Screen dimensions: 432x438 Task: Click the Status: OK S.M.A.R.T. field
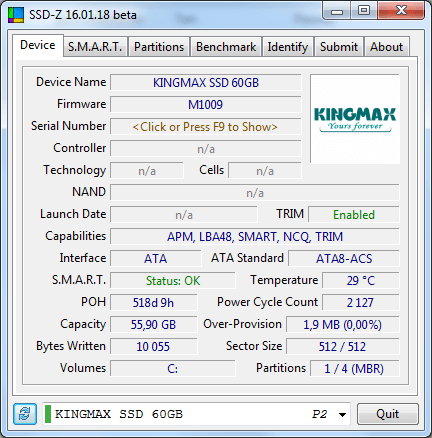(x=173, y=281)
